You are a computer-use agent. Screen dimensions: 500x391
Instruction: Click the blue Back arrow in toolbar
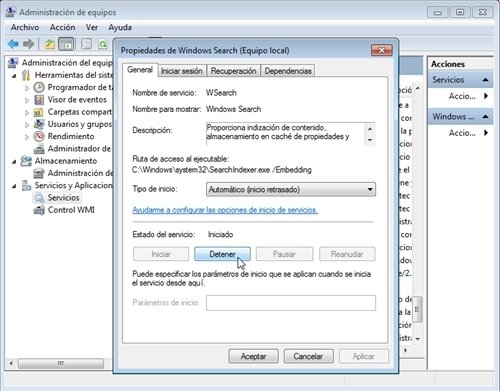(13, 44)
